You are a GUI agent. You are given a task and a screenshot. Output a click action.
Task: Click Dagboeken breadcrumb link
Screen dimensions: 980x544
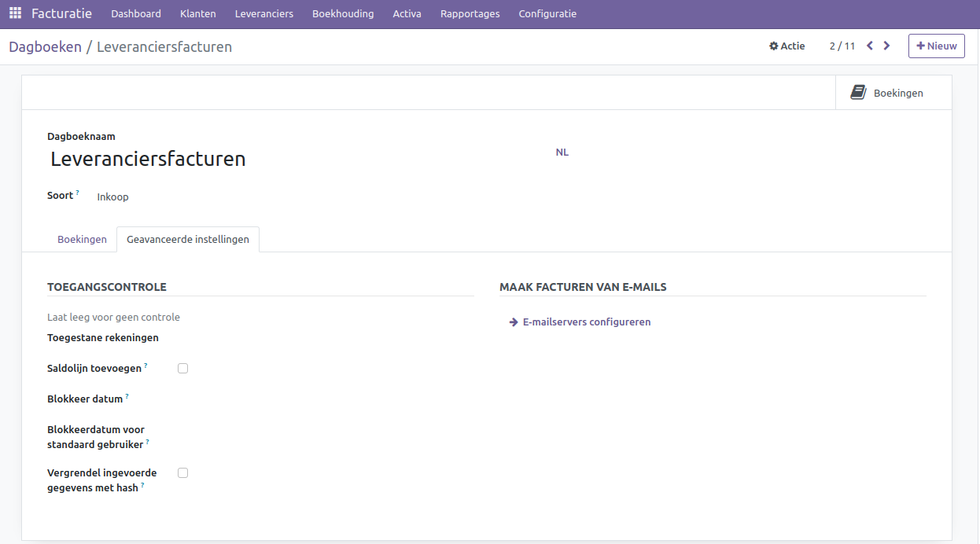tap(45, 46)
